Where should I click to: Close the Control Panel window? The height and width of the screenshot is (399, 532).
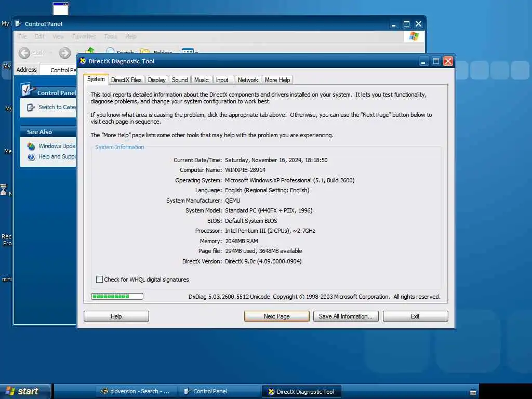click(x=419, y=24)
